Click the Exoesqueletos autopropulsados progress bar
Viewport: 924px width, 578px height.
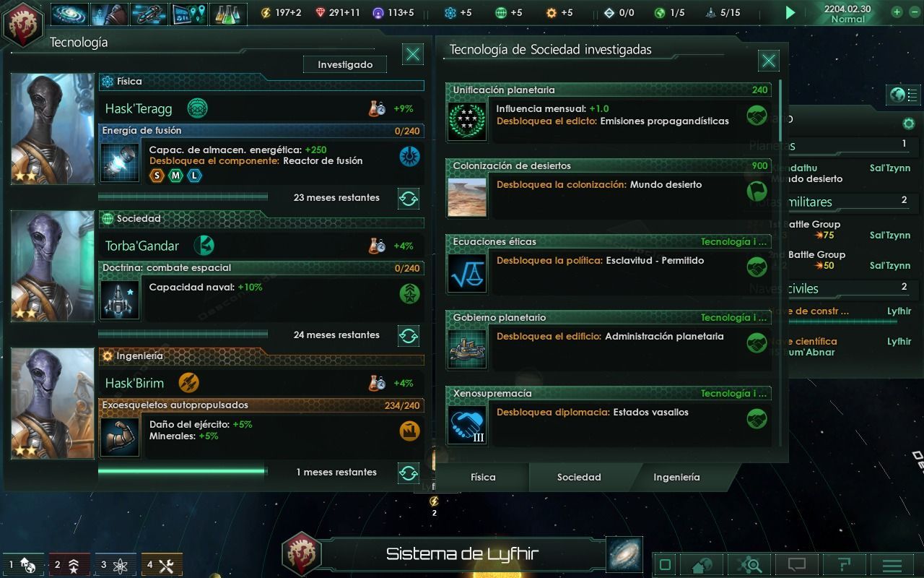pyautogui.click(x=183, y=471)
